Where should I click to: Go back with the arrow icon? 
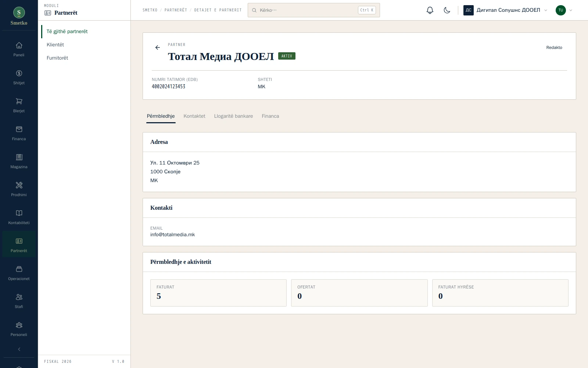(158, 47)
